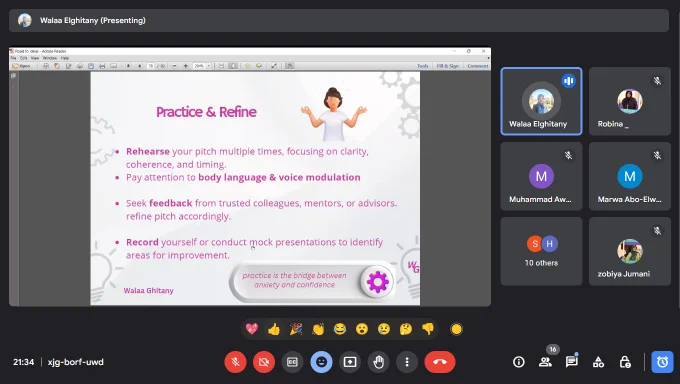Click the present now screen share button
680x384 pixels.
pyautogui.click(x=350, y=362)
